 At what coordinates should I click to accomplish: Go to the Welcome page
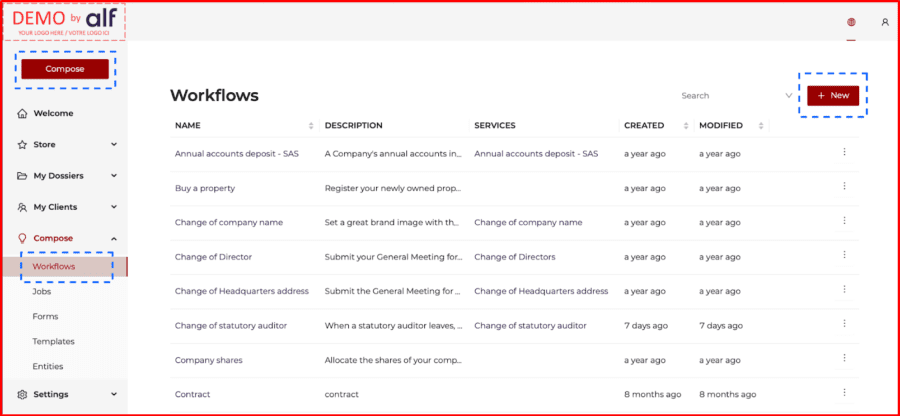click(x=53, y=114)
